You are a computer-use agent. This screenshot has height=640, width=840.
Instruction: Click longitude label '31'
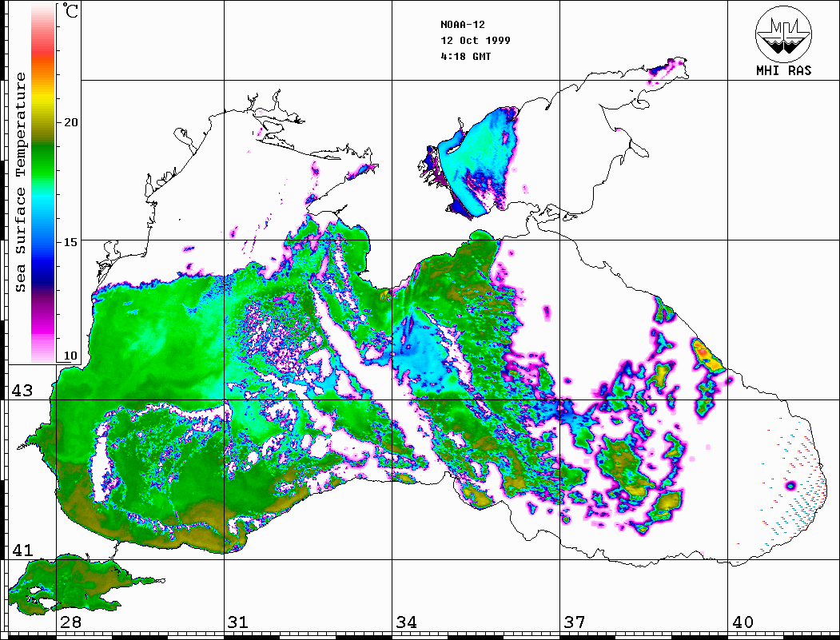click(238, 622)
